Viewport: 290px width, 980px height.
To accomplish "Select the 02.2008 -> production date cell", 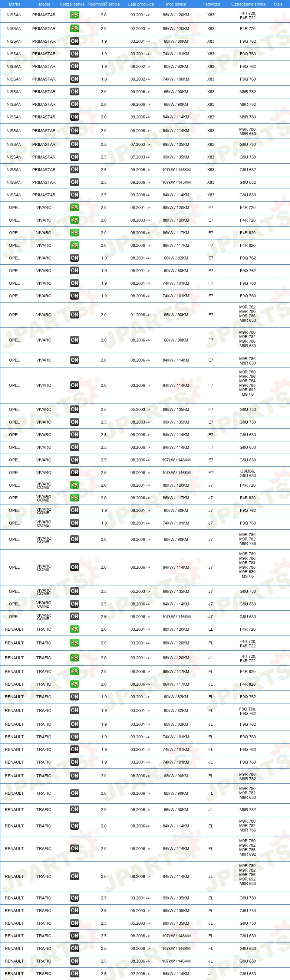I will click(140, 974).
